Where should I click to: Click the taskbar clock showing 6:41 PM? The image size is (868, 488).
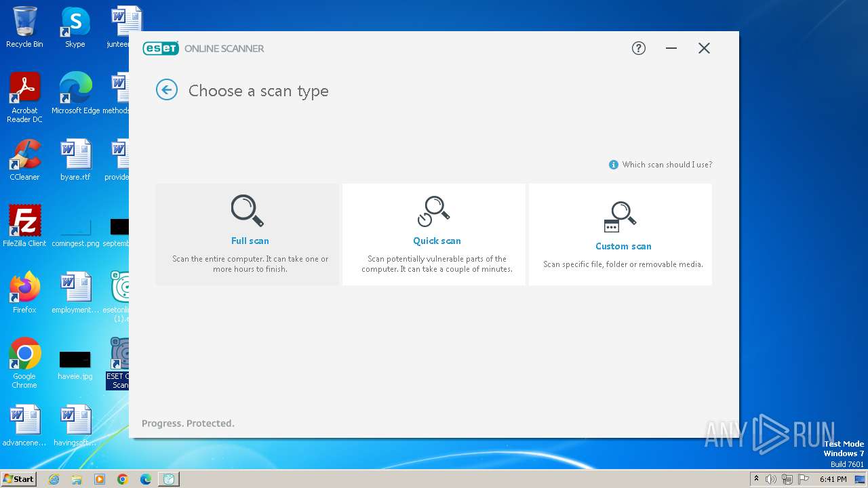point(833,479)
